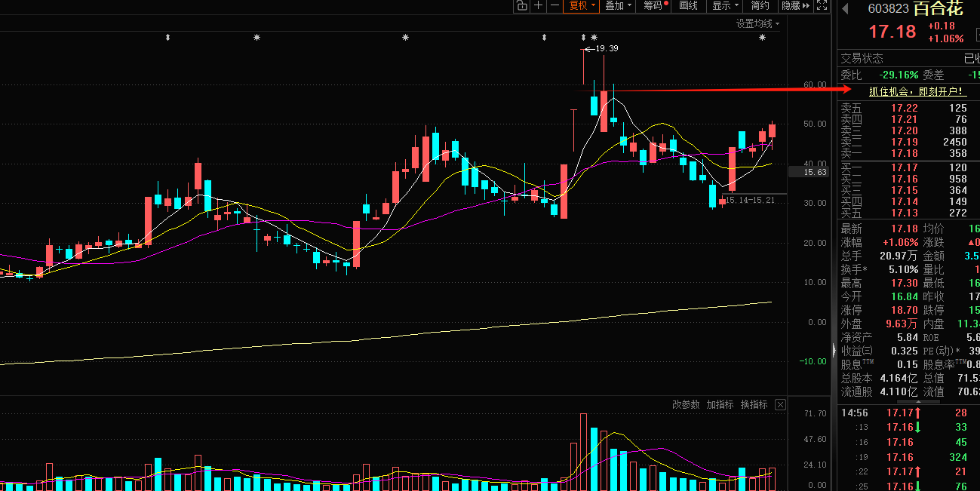
Task: Click stock code 603823
Action: click(888, 9)
